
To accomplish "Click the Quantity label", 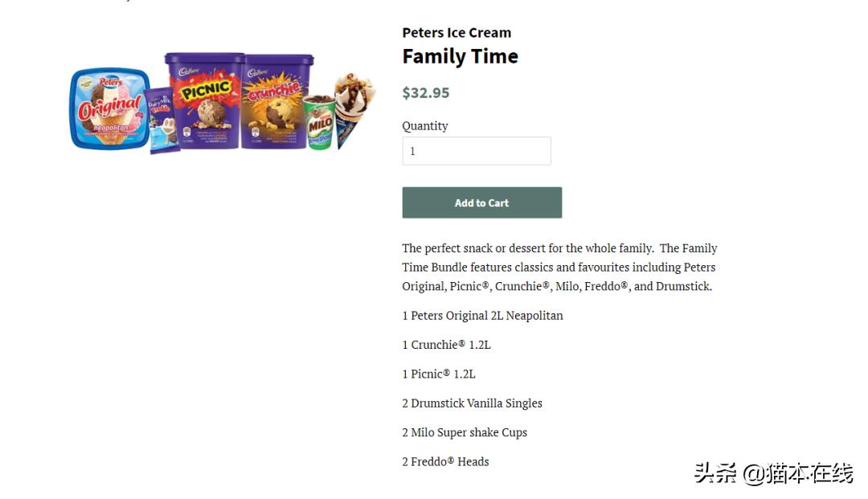I will point(425,125).
